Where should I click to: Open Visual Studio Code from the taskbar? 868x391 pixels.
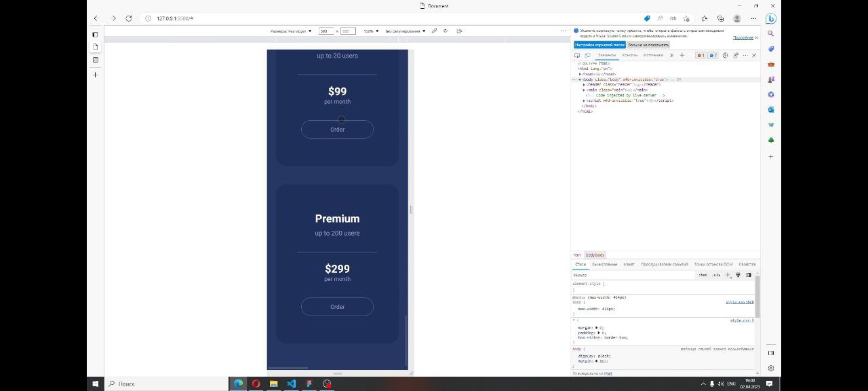(x=291, y=384)
